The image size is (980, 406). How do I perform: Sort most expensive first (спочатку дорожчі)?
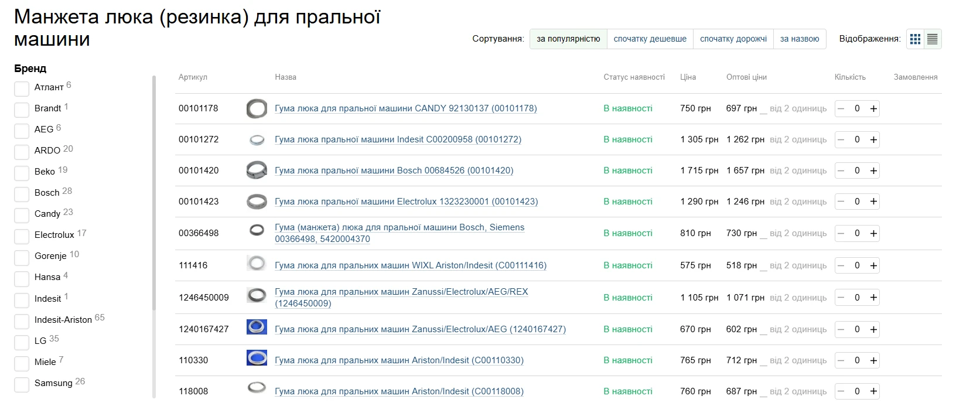coord(733,39)
